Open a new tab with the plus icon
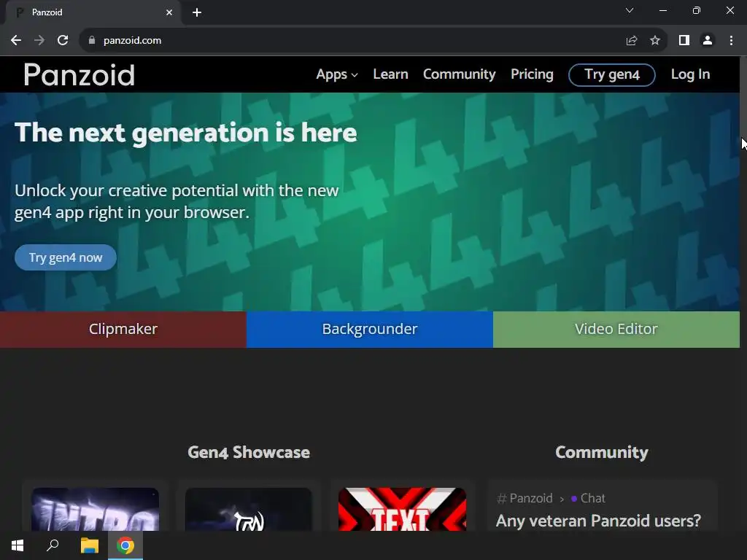747x560 pixels. 197,12
